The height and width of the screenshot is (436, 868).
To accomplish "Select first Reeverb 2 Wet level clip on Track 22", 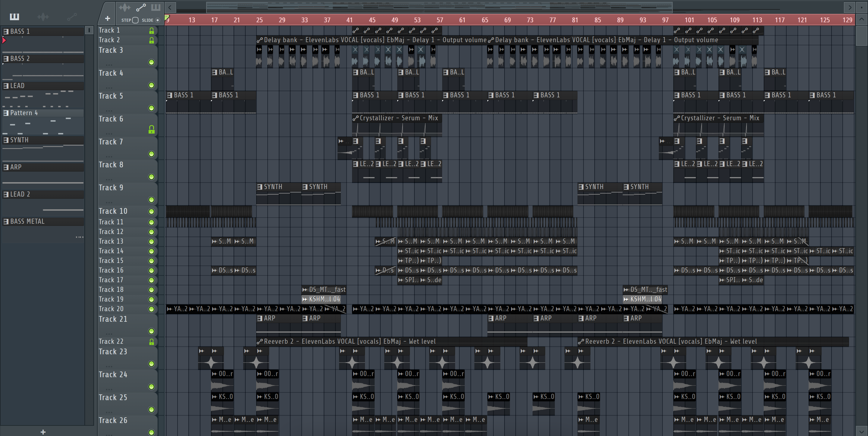I will tap(392, 342).
